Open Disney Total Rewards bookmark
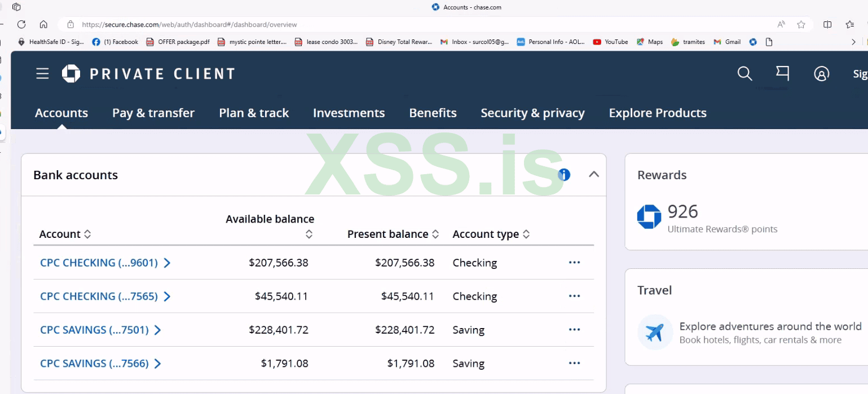This screenshot has height=394, width=868. (399, 42)
